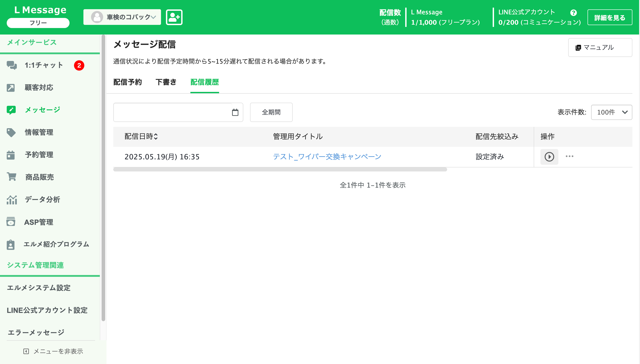Click the play/test-send icon in the row

click(549, 157)
